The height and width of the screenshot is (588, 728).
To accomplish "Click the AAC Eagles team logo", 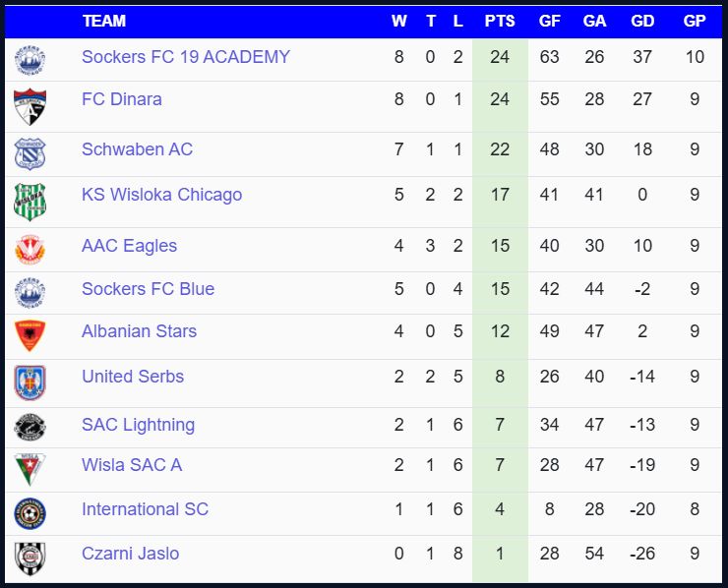I will click(30, 249).
